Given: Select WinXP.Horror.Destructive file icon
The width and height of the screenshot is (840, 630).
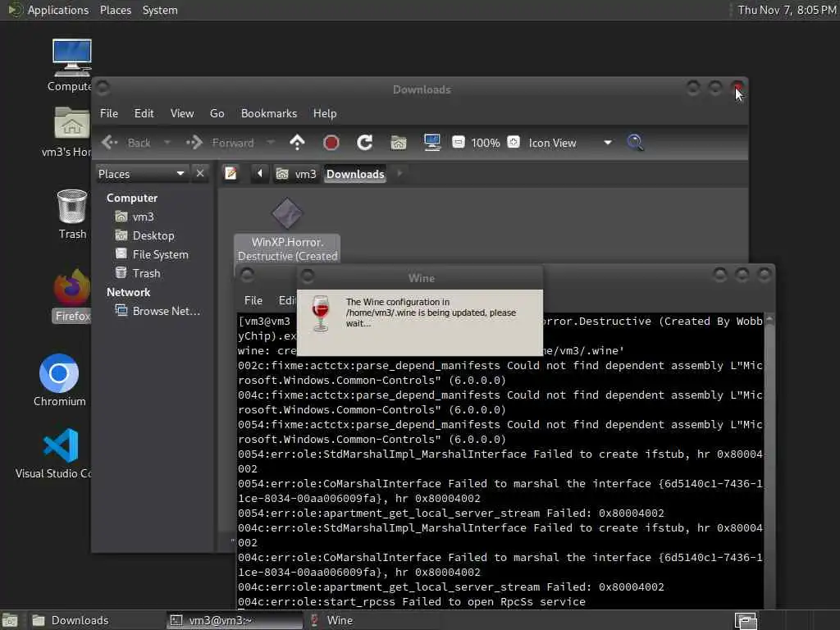Looking at the screenshot, I should (287, 231).
